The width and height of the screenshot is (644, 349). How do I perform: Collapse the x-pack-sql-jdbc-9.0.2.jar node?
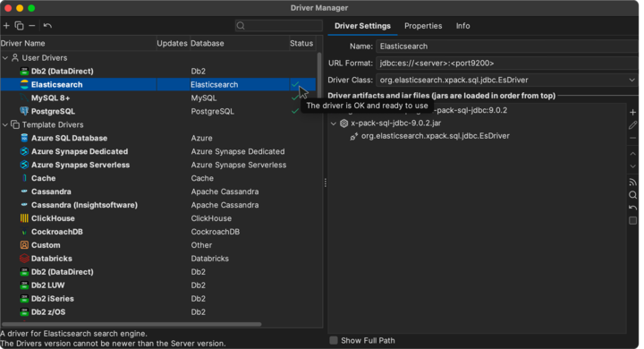coord(334,123)
